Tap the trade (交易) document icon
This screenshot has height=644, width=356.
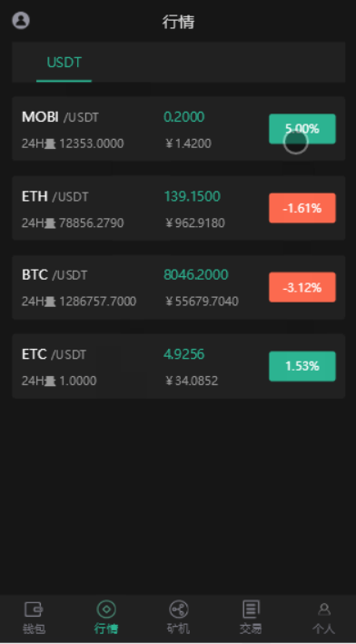click(251, 609)
